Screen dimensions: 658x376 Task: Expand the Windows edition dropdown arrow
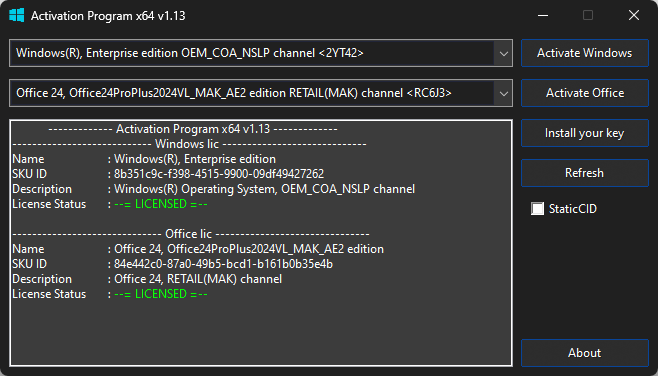[504, 53]
